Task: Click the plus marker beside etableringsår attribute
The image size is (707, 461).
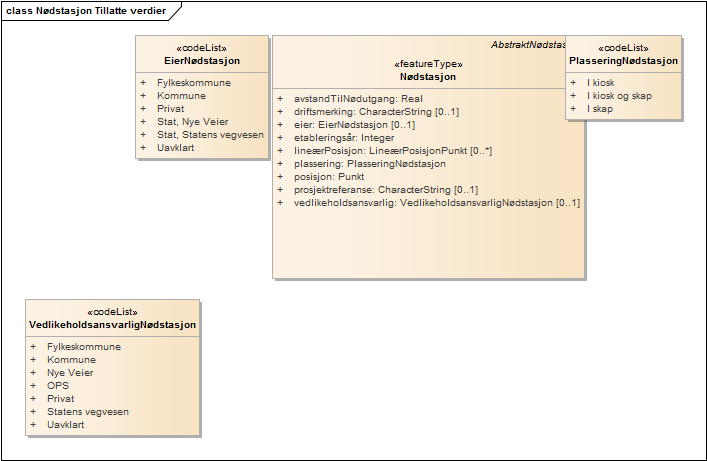Action: point(281,138)
